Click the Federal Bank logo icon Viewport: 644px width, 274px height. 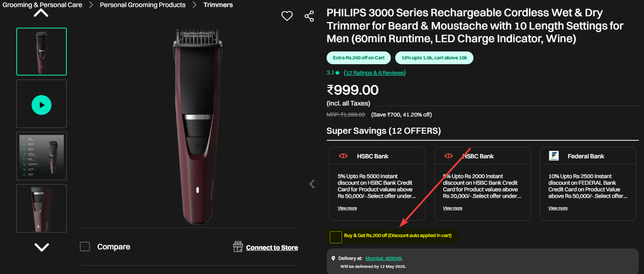pos(554,156)
